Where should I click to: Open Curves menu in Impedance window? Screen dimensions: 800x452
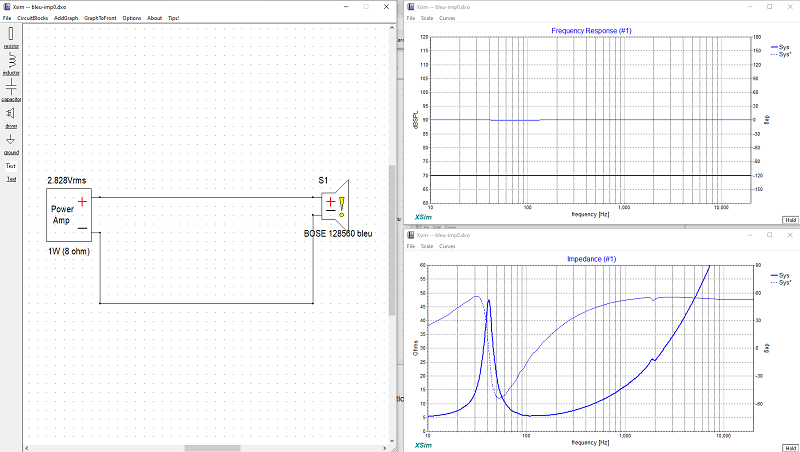[x=447, y=246]
